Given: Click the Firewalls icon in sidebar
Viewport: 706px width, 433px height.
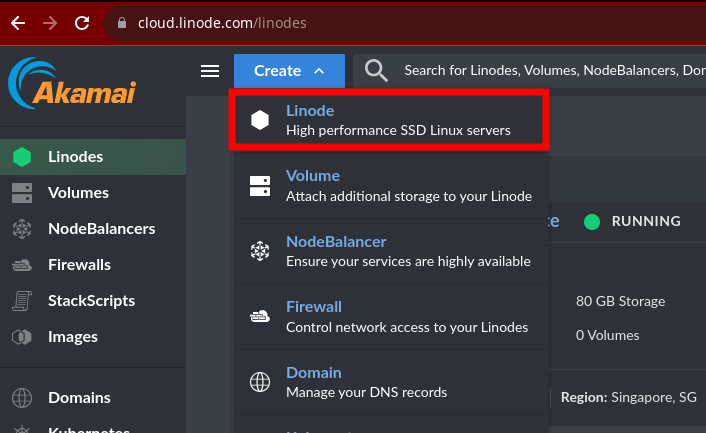Looking at the screenshot, I should (x=22, y=265).
